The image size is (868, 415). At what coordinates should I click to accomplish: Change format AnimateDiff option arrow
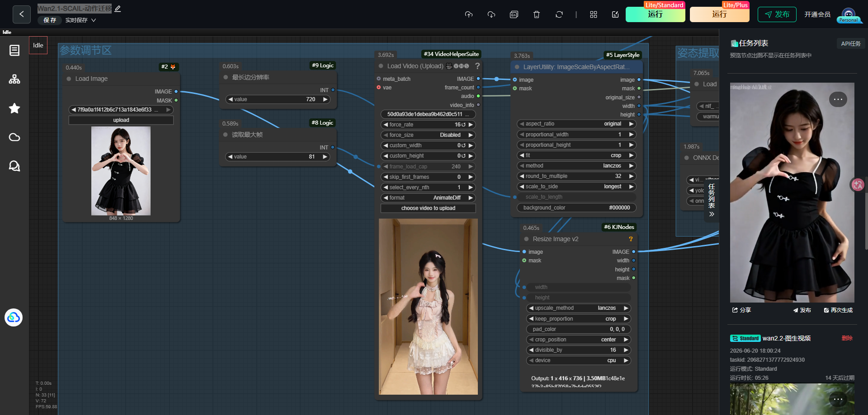click(x=471, y=198)
